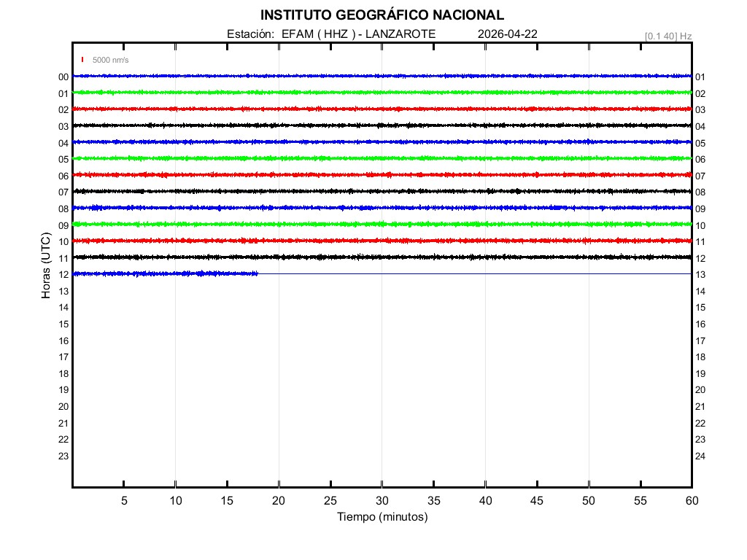Image resolution: width=747 pixels, height=560 pixels.
Task: Click the 30-minute tick label on time axis
Action: point(382,501)
